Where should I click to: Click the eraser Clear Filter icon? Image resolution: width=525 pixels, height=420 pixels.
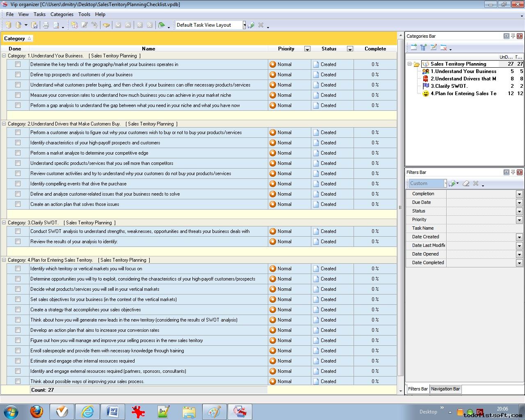[x=466, y=183]
